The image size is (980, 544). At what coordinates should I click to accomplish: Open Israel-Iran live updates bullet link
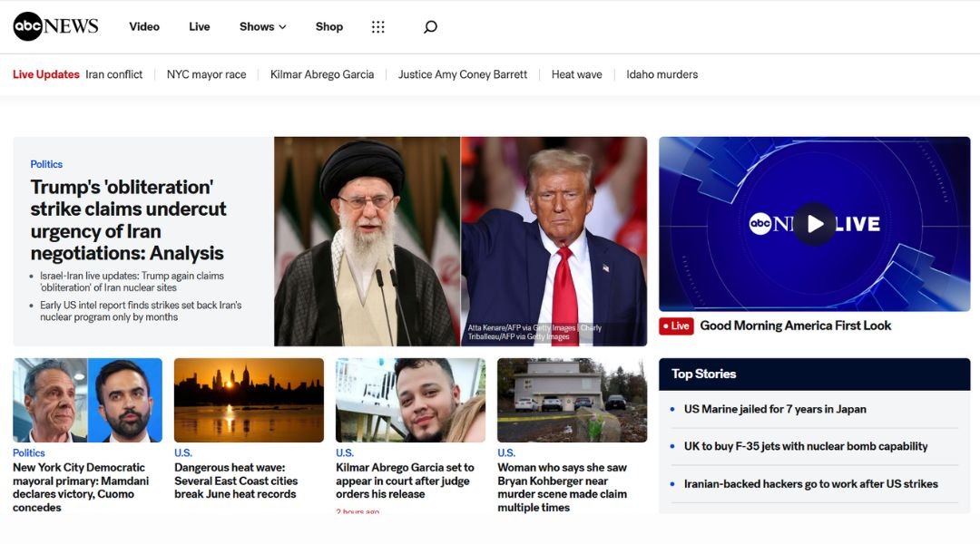tap(132, 282)
